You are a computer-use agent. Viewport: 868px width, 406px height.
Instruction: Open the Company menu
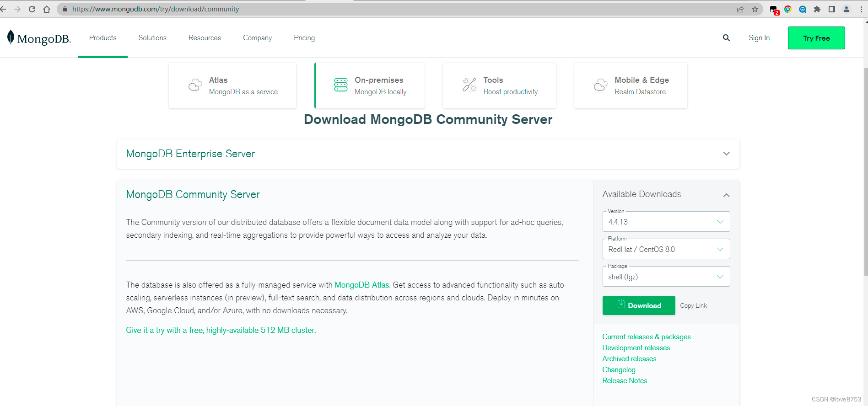click(257, 38)
